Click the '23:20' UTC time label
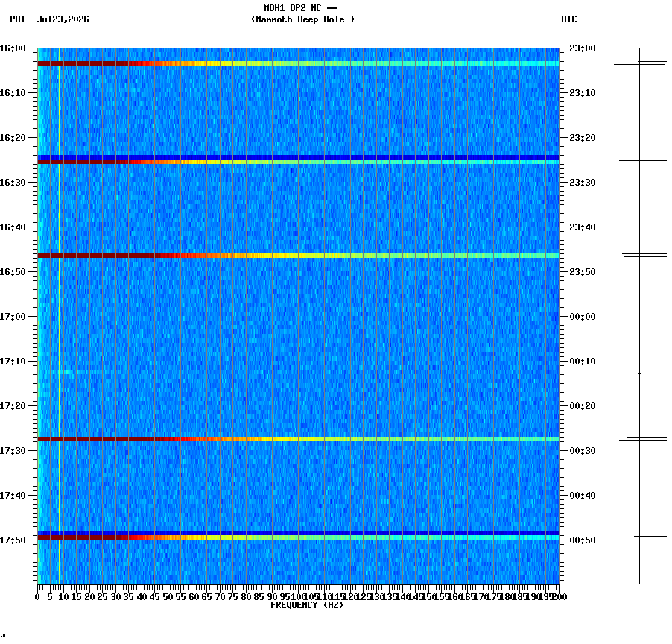This screenshot has height=644, width=672. click(x=583, y=138)
